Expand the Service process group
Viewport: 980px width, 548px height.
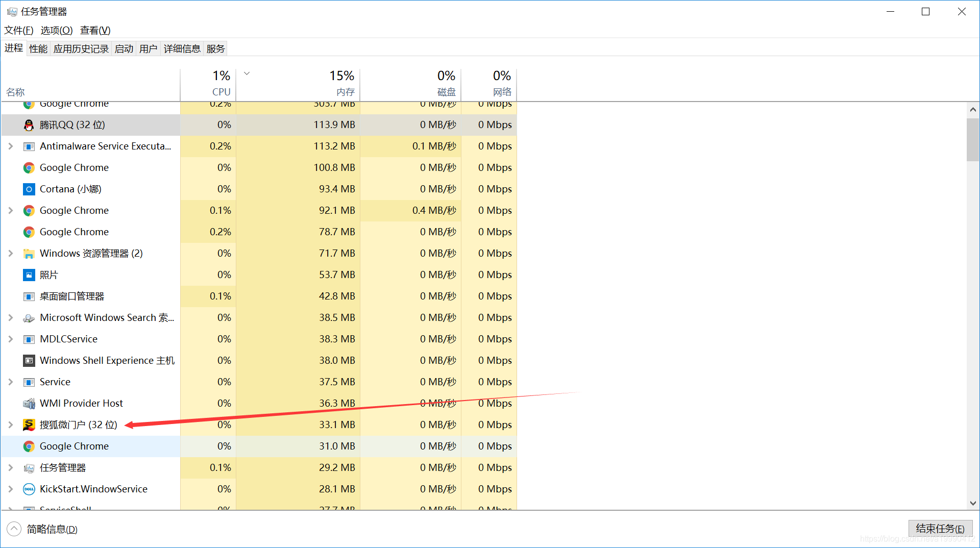10,382
